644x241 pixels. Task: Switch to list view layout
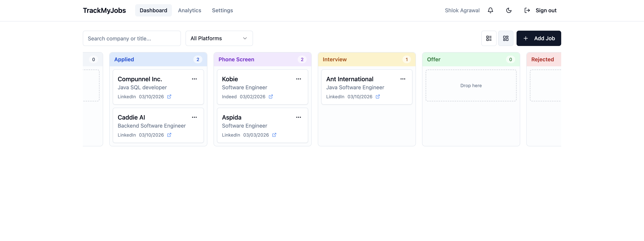(489, 38)
